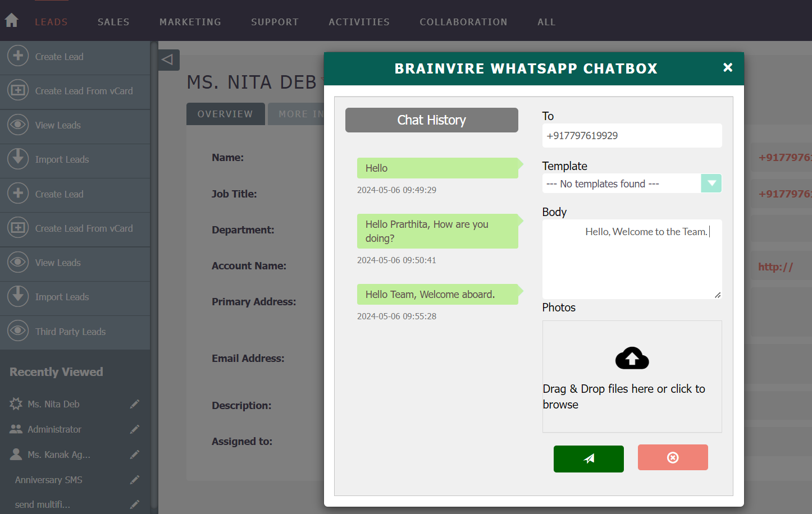Image resolution: width=812 pixels, height=514 pixels.
Task: Click 'Hello Prarthita, How are you doing?' message
Action: pos(437,231)
